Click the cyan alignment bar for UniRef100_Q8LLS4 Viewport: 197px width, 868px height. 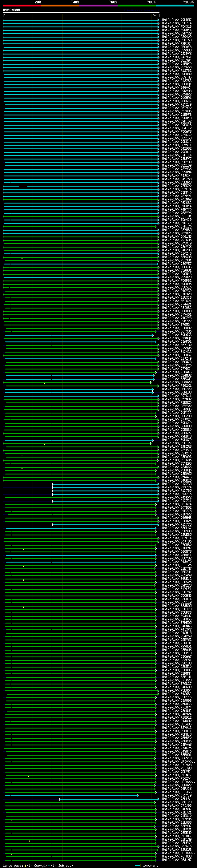pyautogui.click(x=110, y=799)
